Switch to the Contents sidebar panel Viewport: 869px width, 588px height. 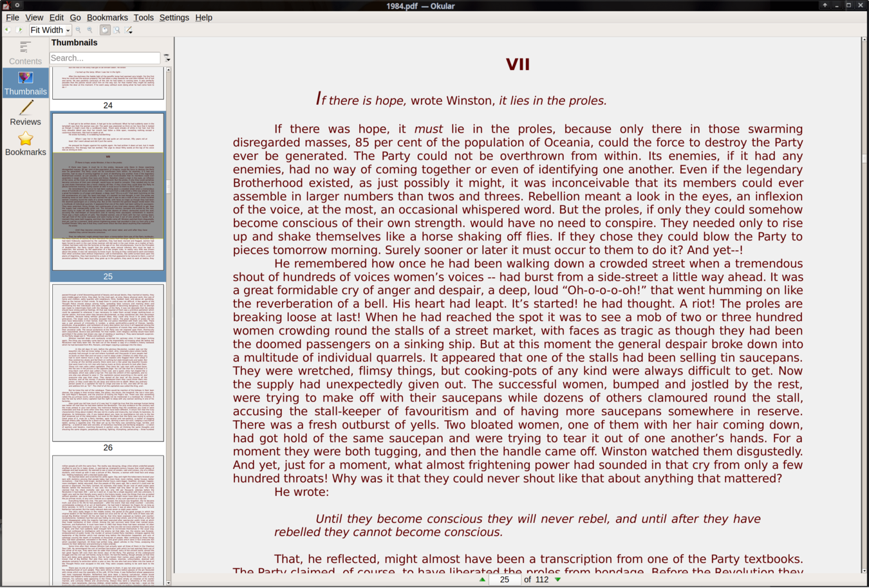pyautogui.click(x=25, y=53)
